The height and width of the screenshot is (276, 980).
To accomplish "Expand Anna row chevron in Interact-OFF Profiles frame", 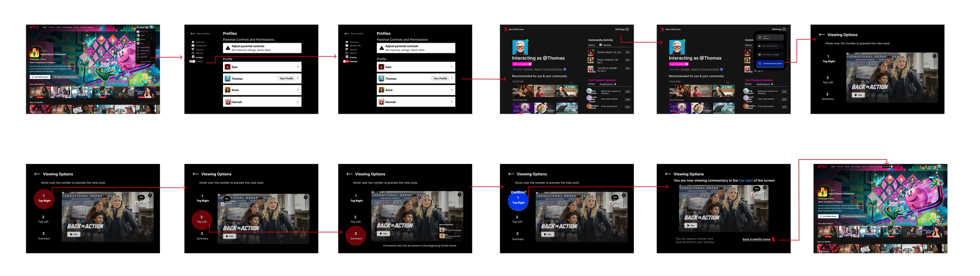I will point(298,90).
